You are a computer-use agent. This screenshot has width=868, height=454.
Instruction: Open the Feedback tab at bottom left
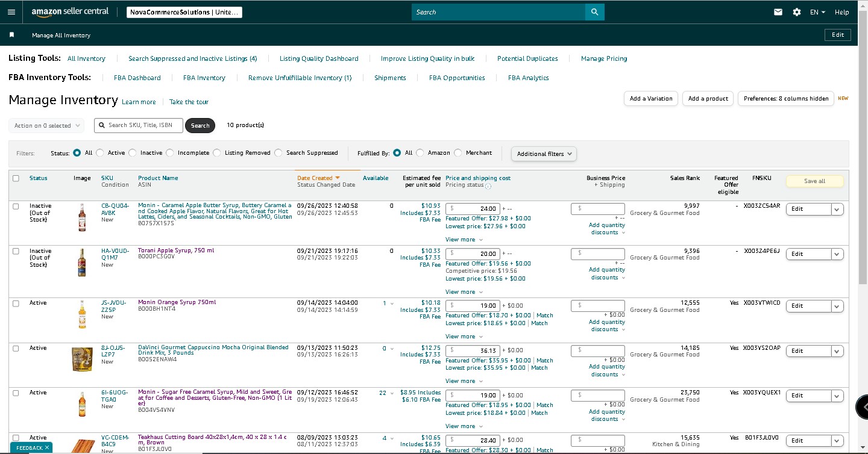(30, 448)
